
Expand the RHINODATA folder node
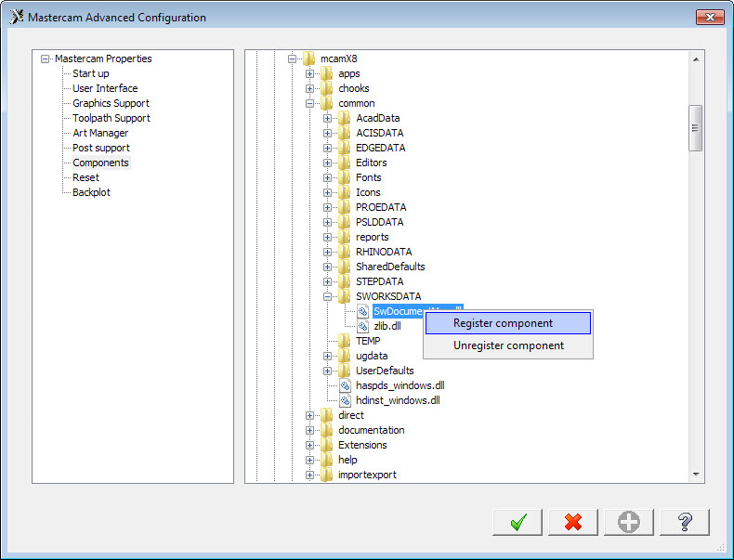(328, 253)
